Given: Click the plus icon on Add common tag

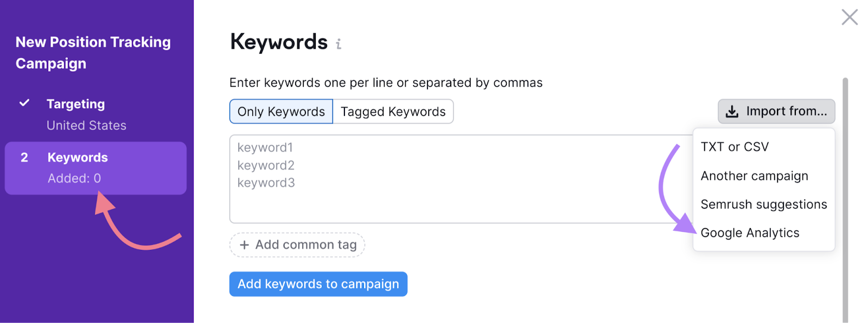Looking at the screenshot, I should pyautogui.click(x=245, y=244).
